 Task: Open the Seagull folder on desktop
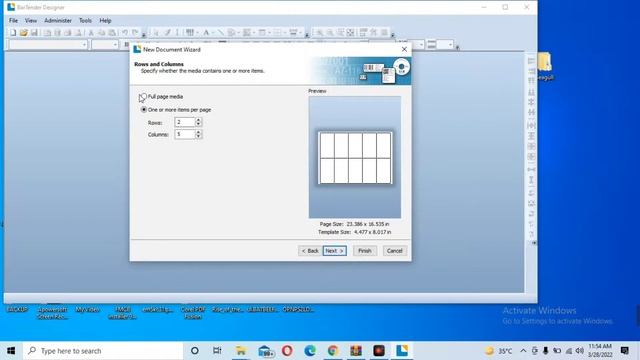click(x=545, y=66)
